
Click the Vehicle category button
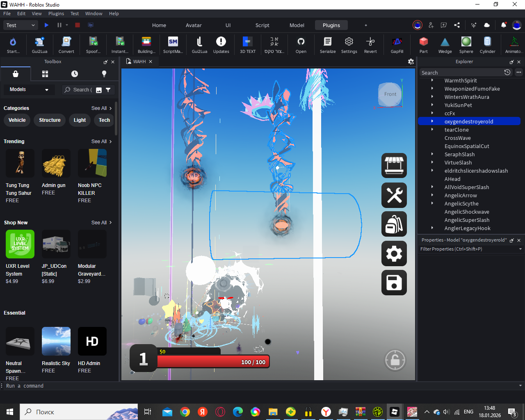pyautogui.click(x=17, y=120)
